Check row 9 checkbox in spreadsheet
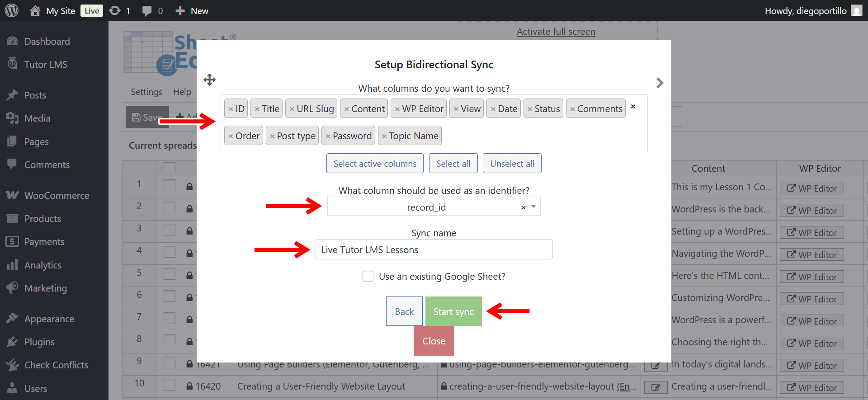868x400 pixels. (170, 362)
